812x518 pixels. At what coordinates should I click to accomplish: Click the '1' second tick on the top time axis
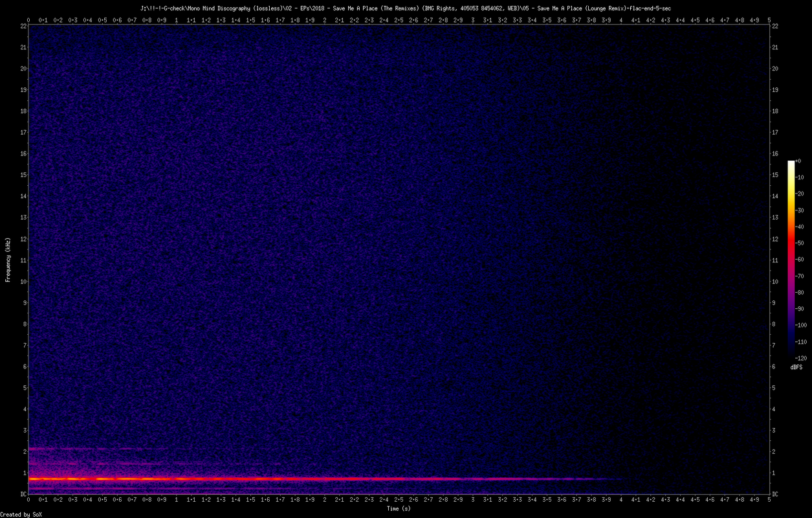177,20
